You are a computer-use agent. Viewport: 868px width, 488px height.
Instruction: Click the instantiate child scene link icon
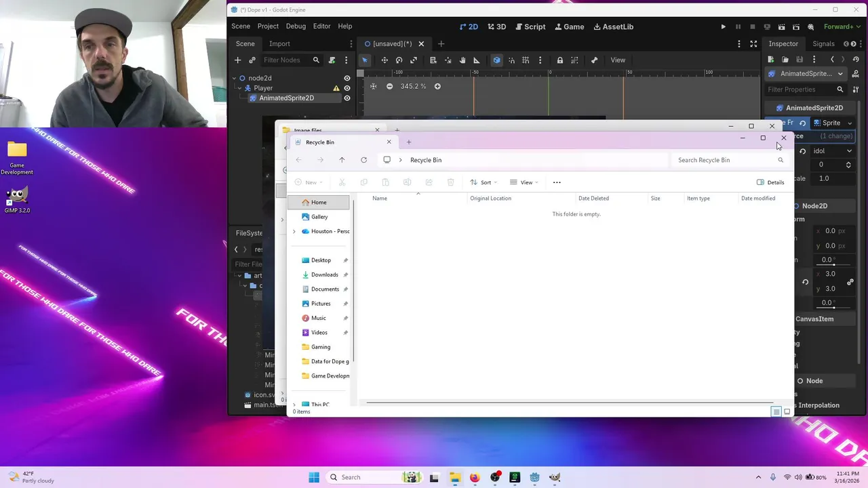point(252,60)
